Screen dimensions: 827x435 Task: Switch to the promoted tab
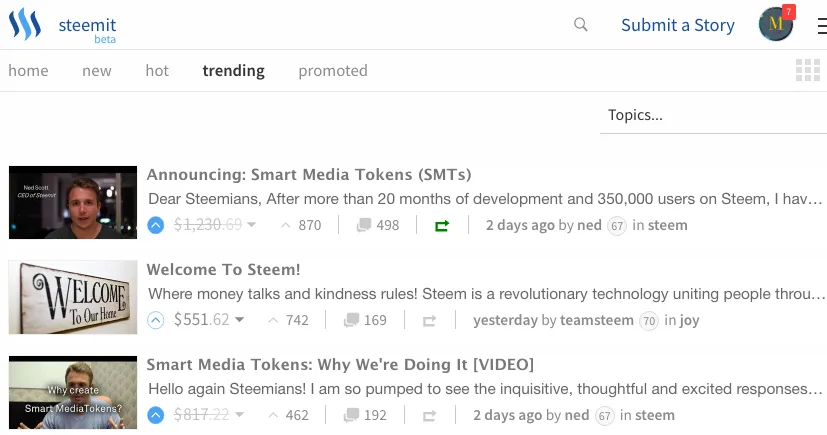click(x=333, y=71)
